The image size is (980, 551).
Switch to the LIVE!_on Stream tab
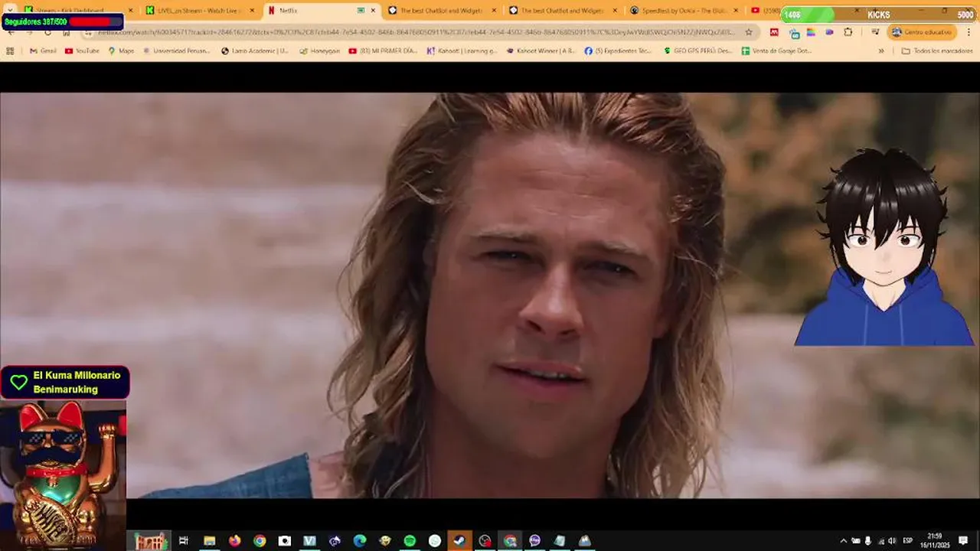point(199,11)
